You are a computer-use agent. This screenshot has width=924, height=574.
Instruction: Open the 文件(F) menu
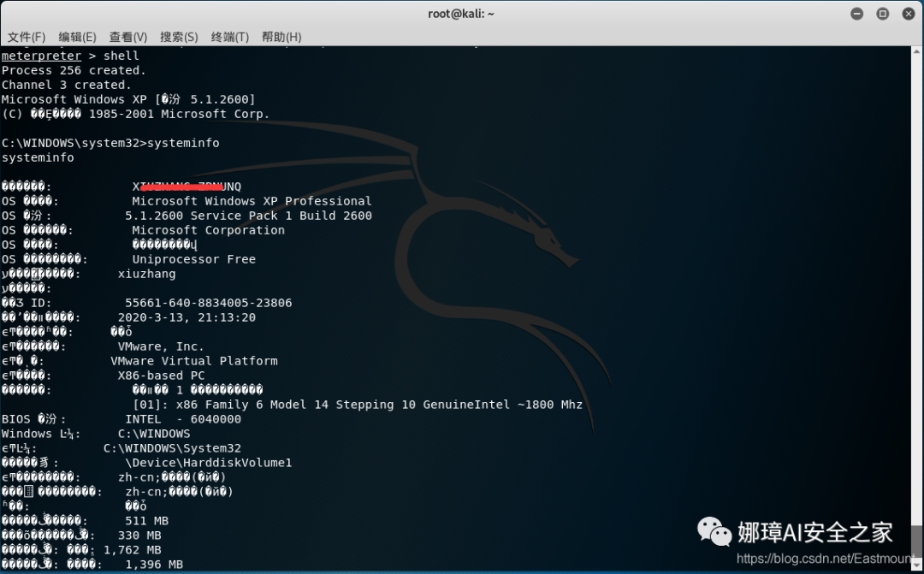26,37
